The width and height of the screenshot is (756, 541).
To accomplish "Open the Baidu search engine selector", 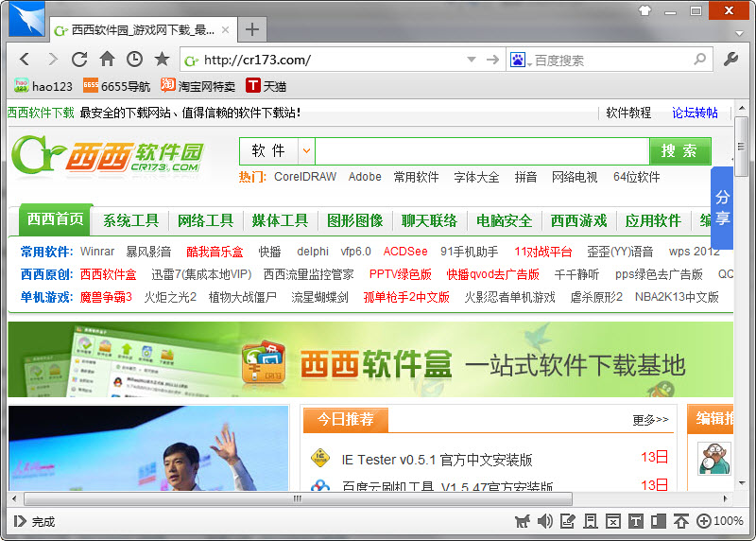I will (521, 61).
